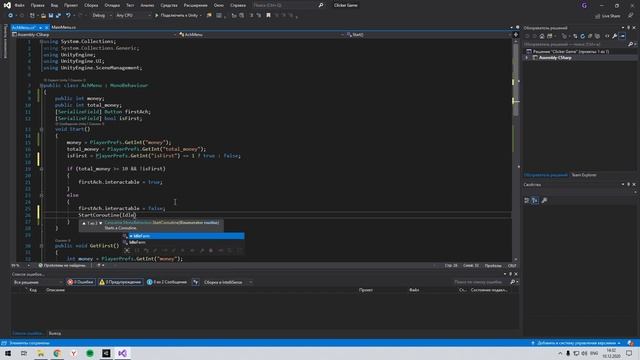
Task: Sort error list by Описание column
Action: point(56,290)
